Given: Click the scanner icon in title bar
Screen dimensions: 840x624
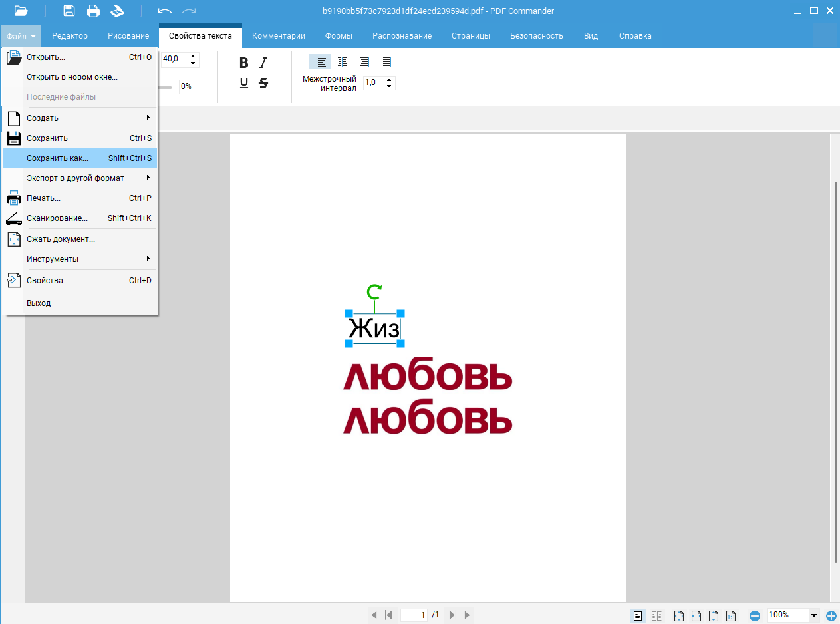Looking at the screenshot, I should [117, 11].
